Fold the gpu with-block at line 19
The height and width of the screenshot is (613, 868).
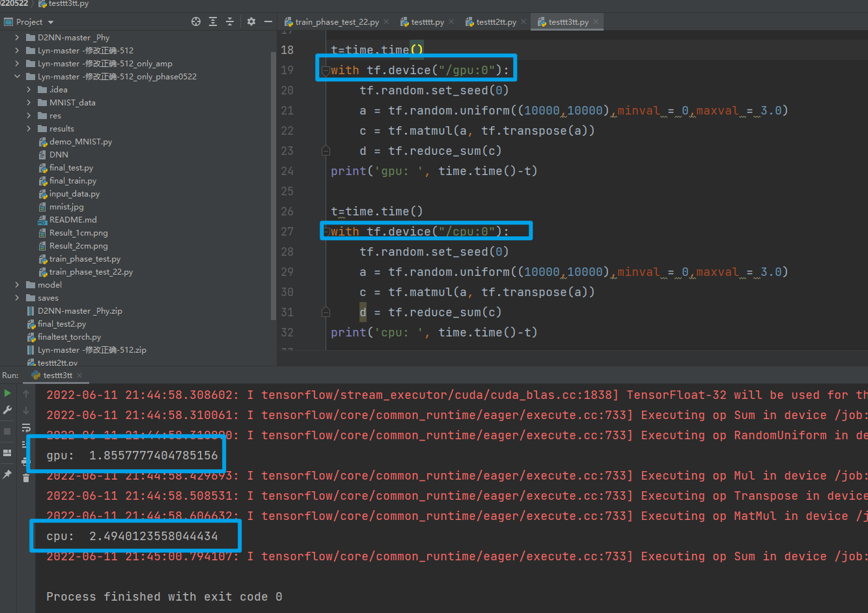tap(326, 70)
